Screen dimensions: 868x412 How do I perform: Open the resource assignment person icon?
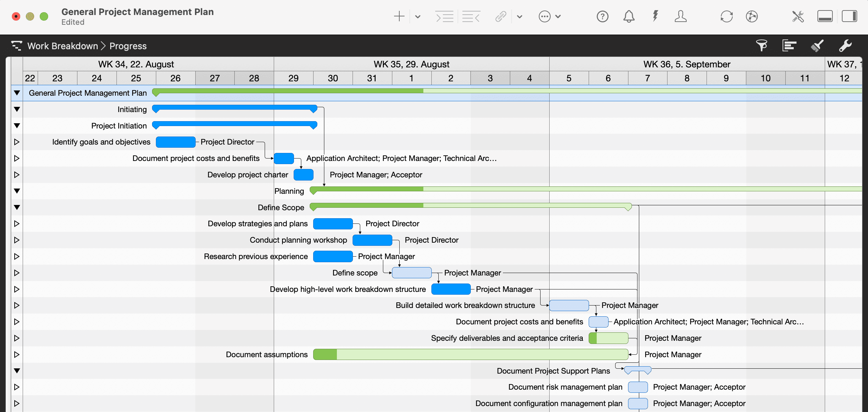(681, 16)
